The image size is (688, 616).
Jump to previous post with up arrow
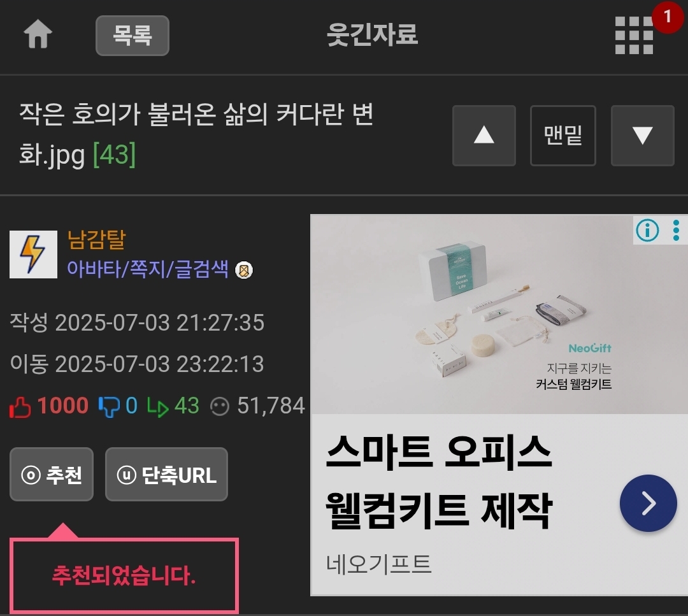[484, 136]
